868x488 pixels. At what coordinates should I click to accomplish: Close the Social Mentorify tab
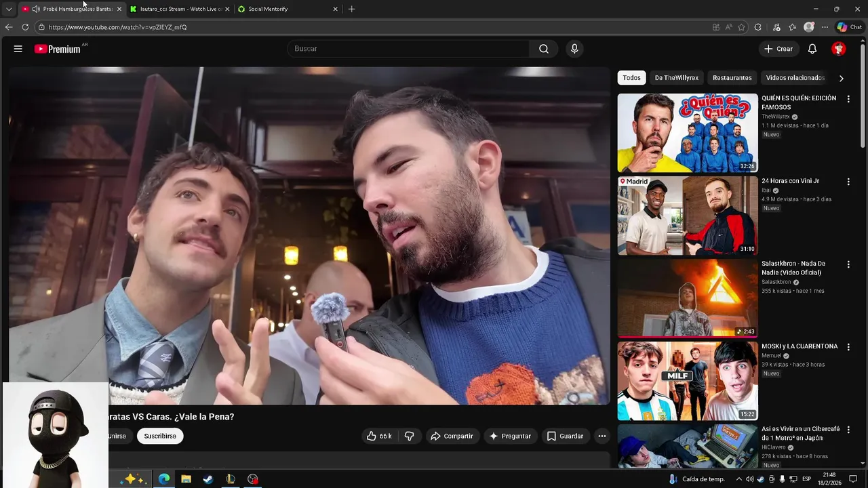(x=335, y=9)
